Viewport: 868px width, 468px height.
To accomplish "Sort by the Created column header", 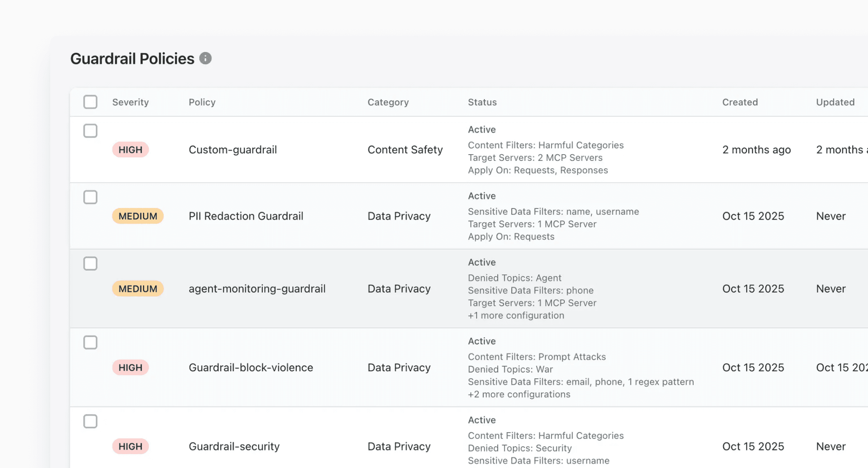I will coord(740,102).
